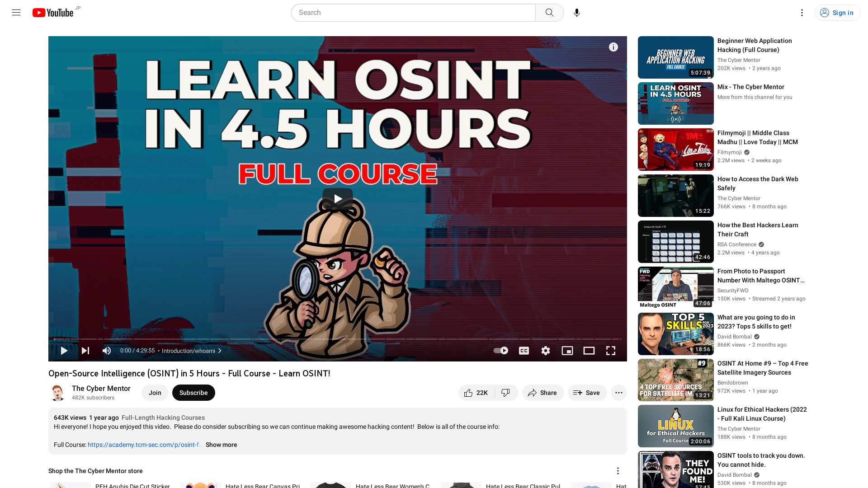Open the Top 5 Skills for 2023 thumbnail
Screen dimensions: 868x488
tap(675, 334)
